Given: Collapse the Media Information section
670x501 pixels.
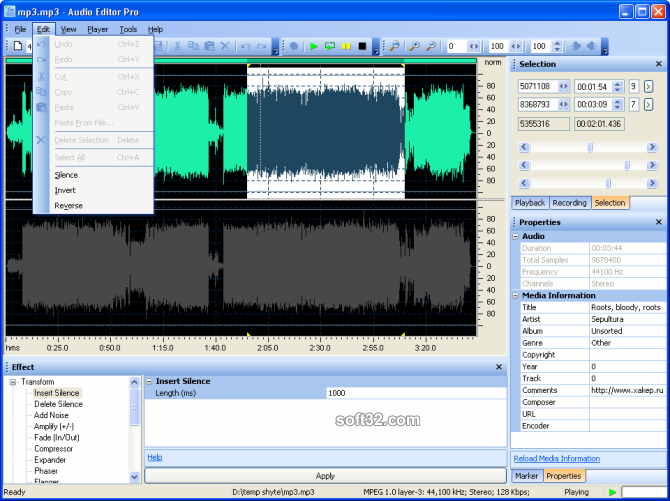Looking at the screenshot, I should (x=516, y=295).
